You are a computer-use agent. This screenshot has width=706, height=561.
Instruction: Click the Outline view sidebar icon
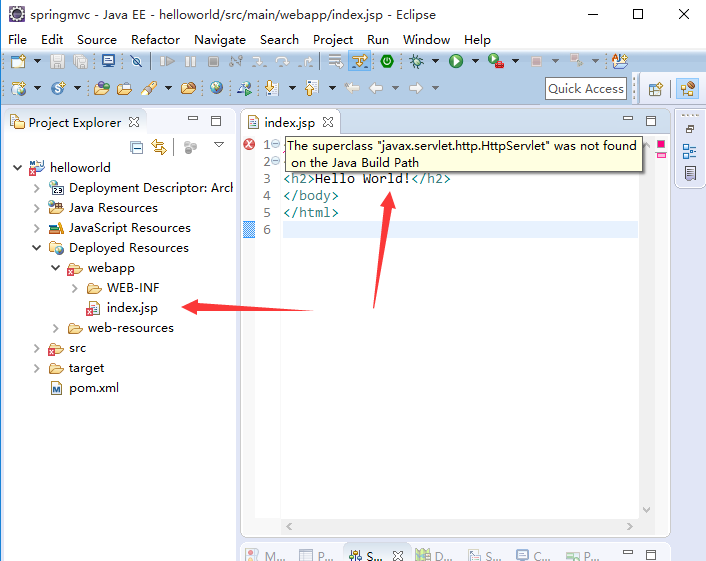pos(689,151)
